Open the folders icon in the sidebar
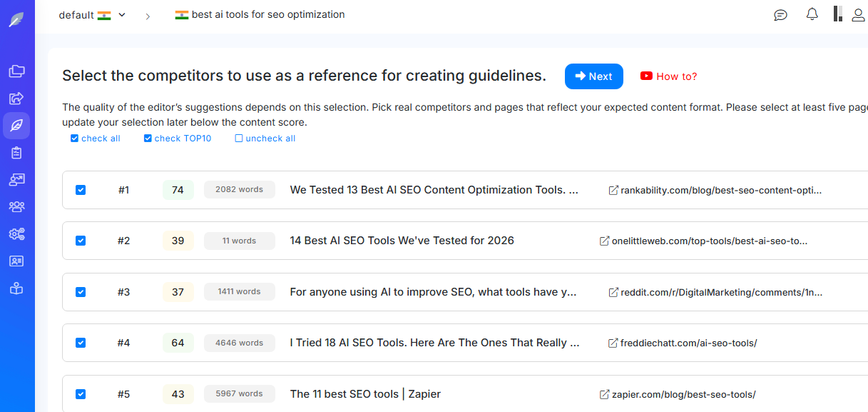The height and width of the screenshot is (412, 868). tap(16, 71)
